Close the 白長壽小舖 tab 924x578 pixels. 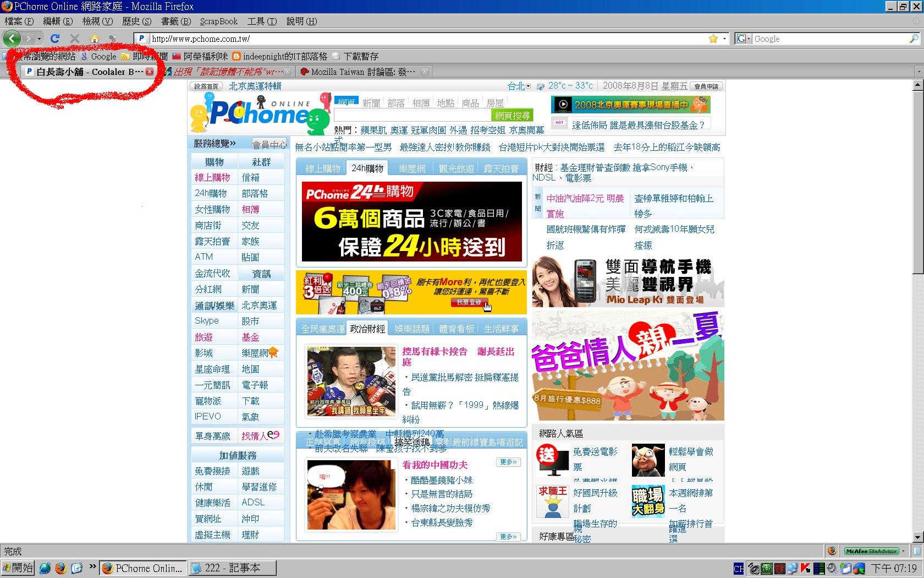point(150,72)
